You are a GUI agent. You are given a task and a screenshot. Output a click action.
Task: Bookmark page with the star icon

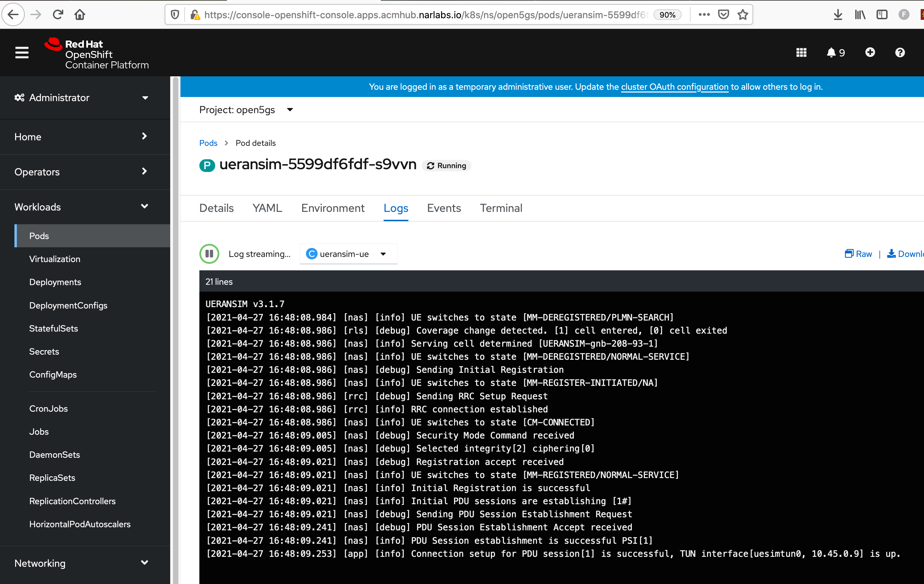743,15
